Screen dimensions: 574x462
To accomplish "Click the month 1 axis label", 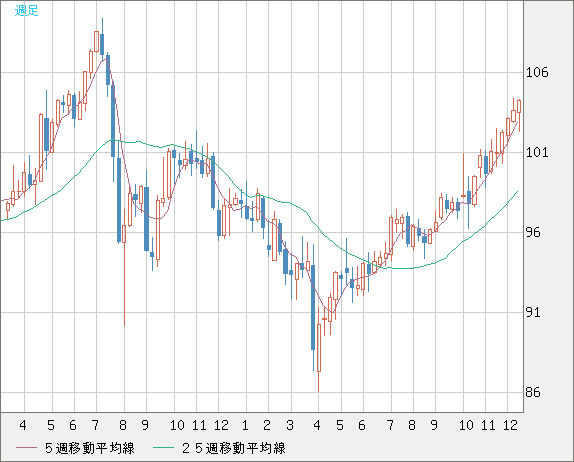I will (245, 425).
